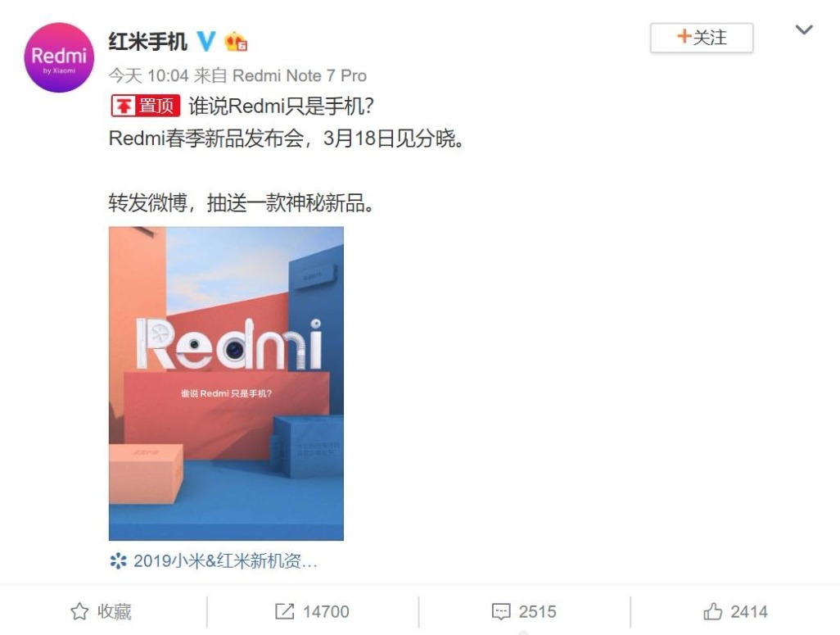840x635 pixels.
Task: Click the star favorite icon
Action: click(79, 611)
